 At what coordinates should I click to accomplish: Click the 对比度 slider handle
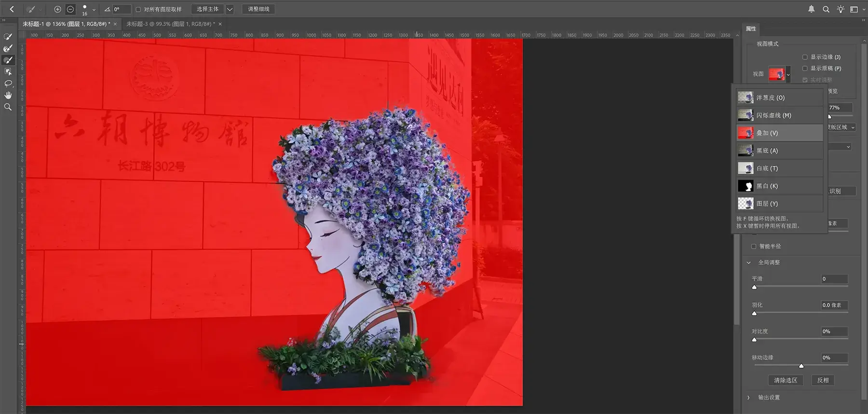click(x=754, y=340)
